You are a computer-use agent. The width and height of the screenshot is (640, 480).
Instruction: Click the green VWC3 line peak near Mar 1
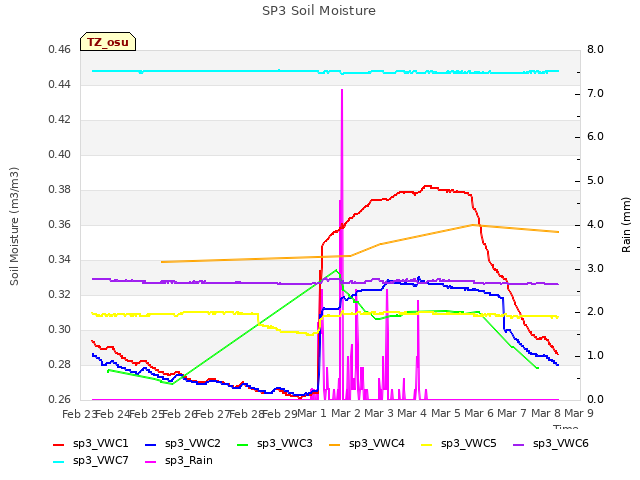point(336,270)
